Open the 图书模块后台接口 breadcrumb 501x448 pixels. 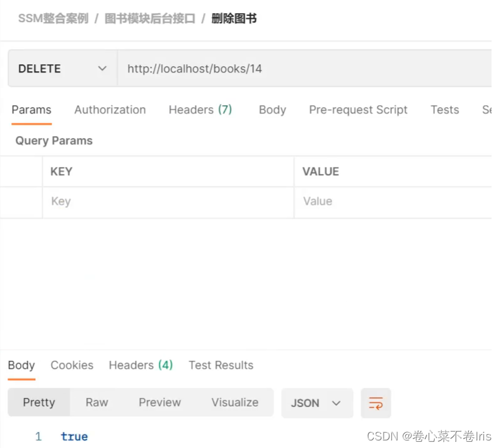tap(150, 18)
